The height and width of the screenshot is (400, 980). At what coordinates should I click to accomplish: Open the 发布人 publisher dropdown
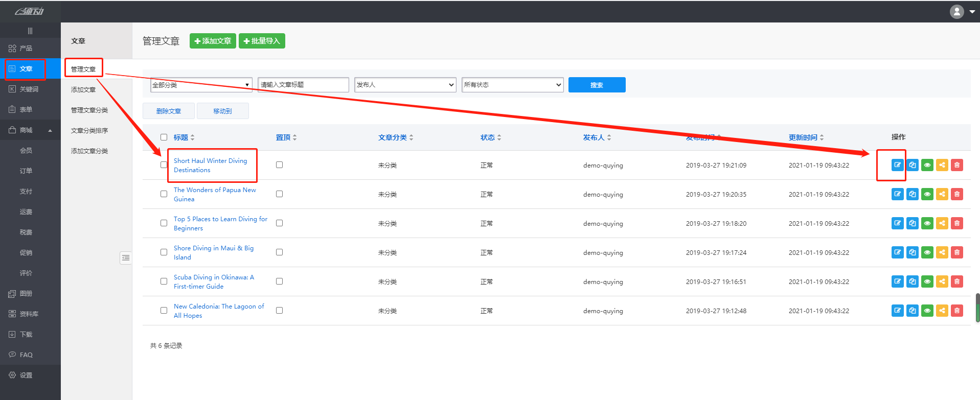[x=405, y=85]
